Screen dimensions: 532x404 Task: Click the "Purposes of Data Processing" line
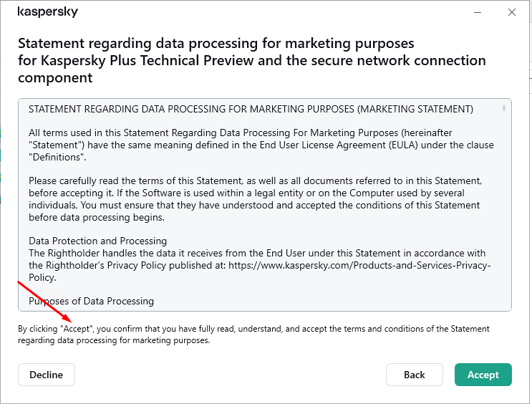(91, 301)
